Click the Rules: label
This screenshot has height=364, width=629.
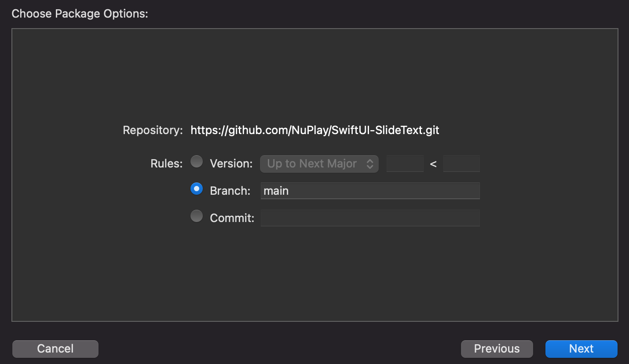166,164
